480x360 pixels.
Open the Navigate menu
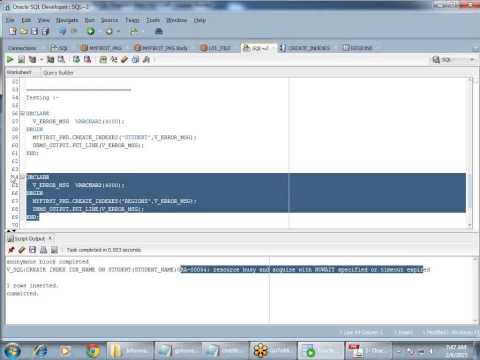(67, 20)
